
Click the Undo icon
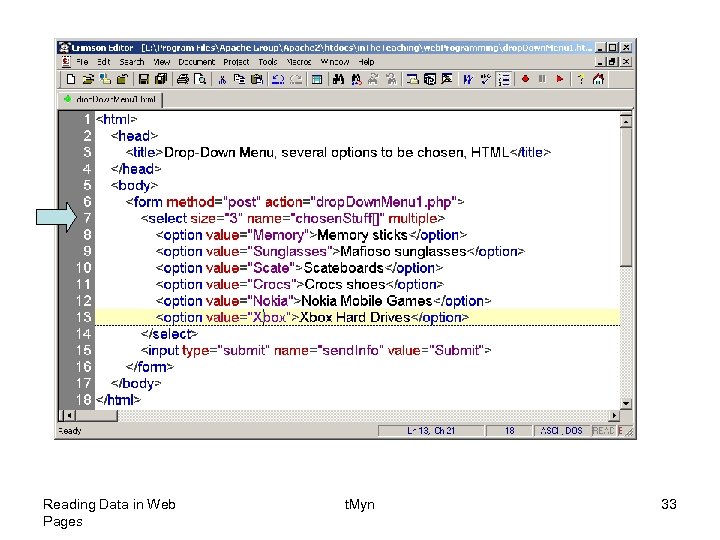point(278,79)
